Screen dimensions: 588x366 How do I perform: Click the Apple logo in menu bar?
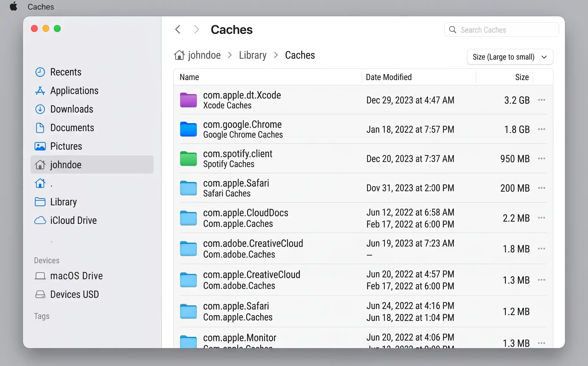tap(13, 6)
